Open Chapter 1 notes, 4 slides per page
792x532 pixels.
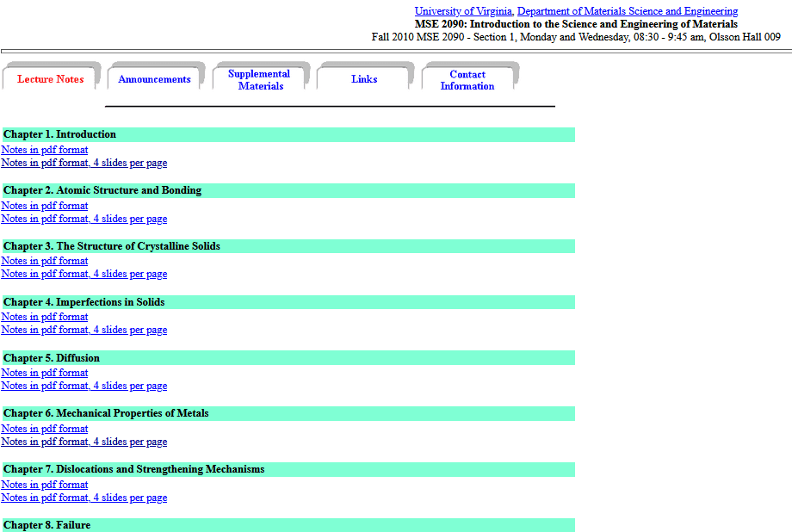84,163
